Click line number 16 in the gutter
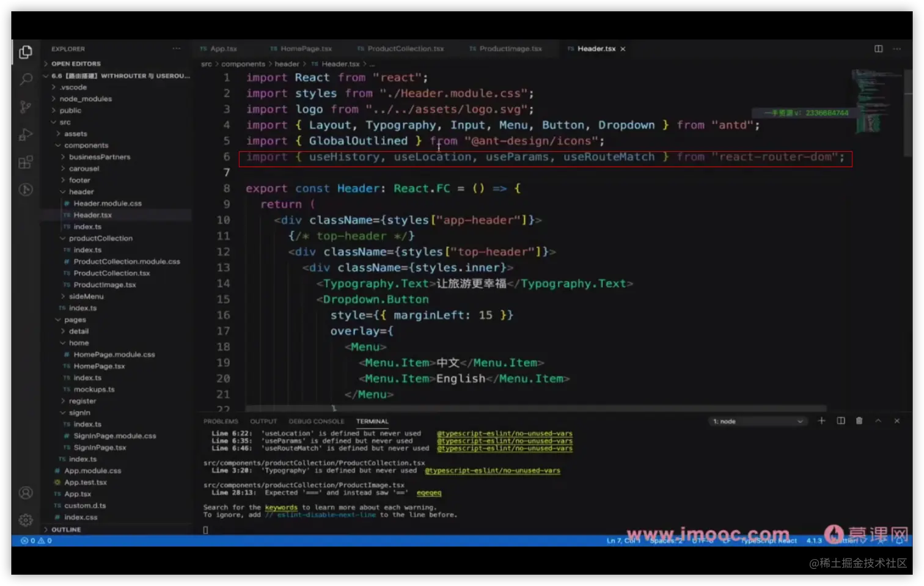Viewport: 924px width, 586px height. [x=223, y=315]
